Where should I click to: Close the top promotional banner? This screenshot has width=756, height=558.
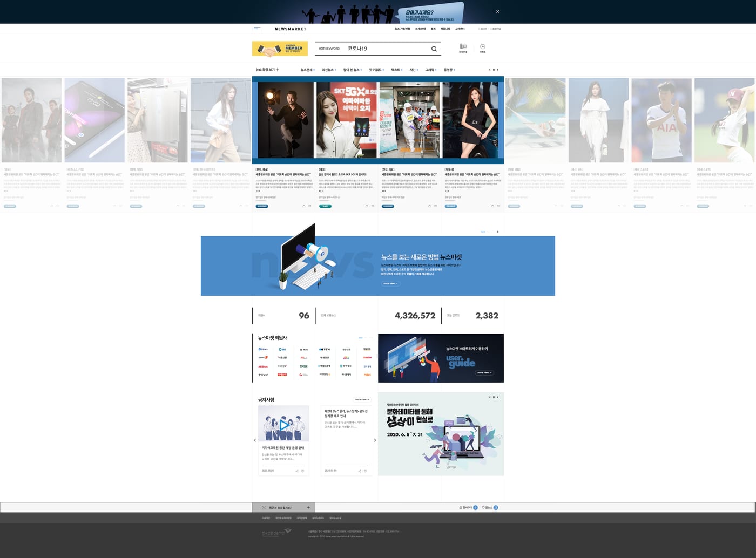point(497,11)
